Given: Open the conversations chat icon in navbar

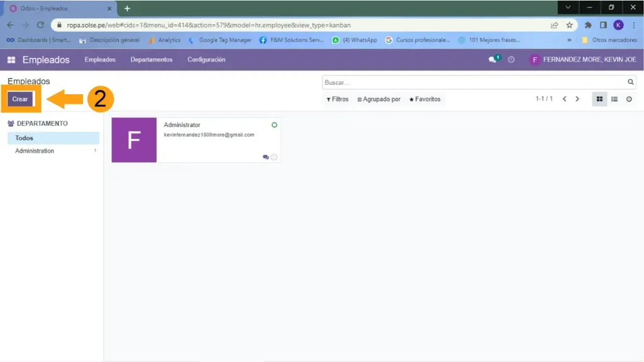Looking at the screenshot, I should pyautogui.click(x=493, y=60).
